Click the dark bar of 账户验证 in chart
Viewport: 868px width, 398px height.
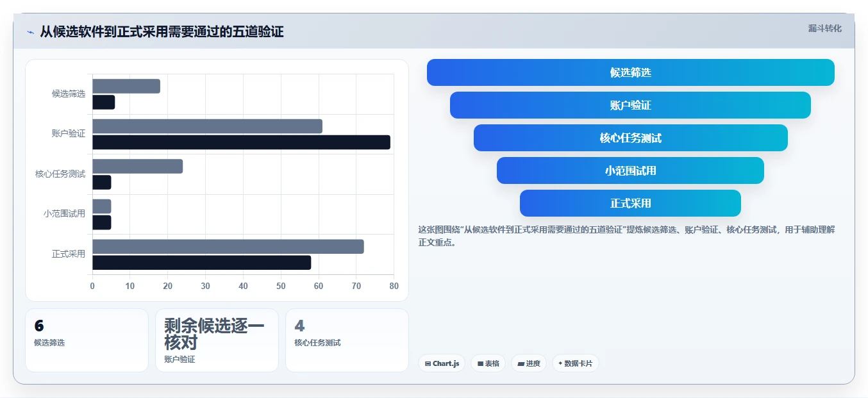241,142
